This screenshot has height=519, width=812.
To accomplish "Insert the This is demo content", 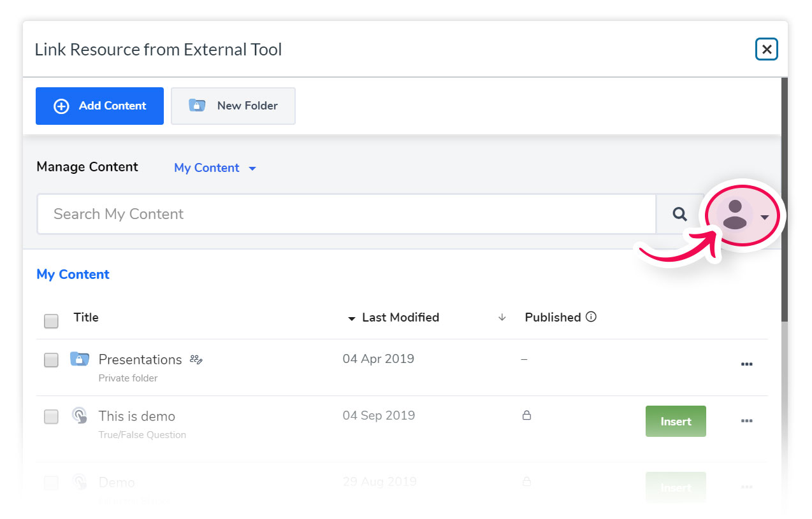I will [676, 422].
